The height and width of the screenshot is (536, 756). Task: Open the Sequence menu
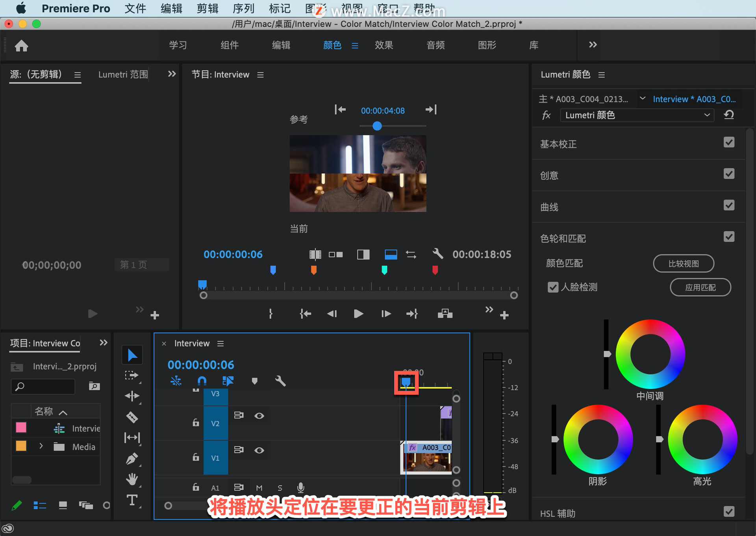coord(243,8)
